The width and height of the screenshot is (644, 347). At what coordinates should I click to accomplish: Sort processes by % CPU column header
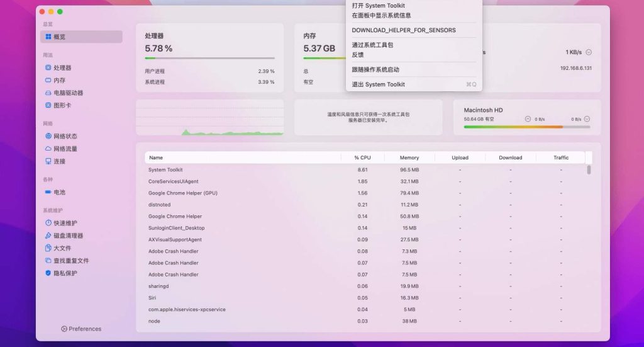(x=362, y=158)
